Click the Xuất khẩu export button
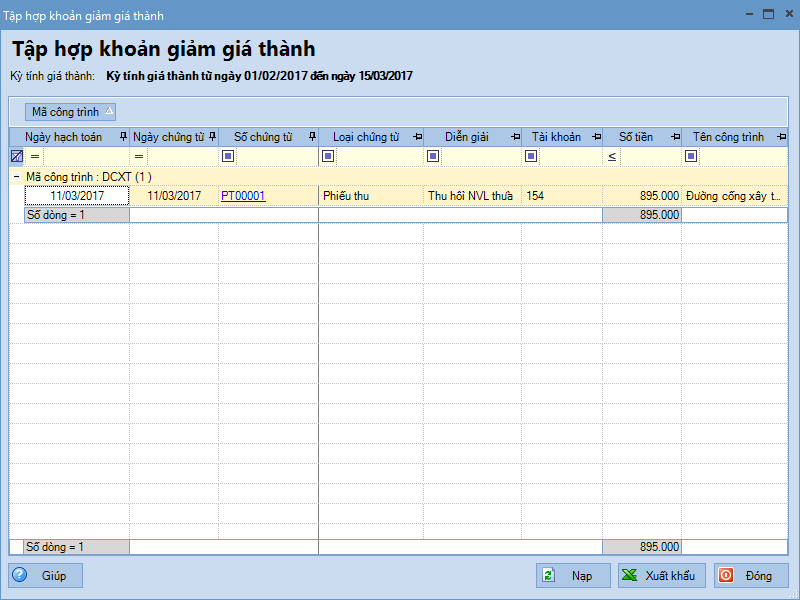The height and width of the screenshot is (600, 800). [661, 576]
